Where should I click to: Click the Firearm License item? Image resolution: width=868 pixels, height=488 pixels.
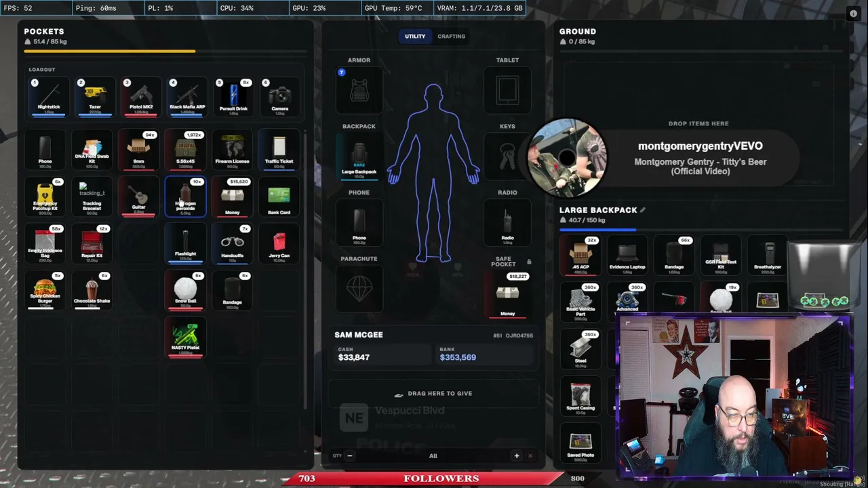pos(232,150)
